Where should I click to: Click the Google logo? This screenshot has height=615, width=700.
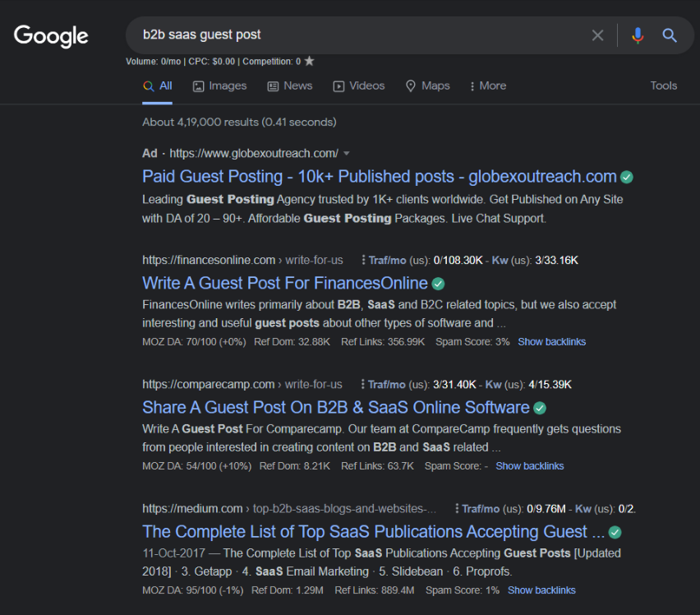coord(51,35)
